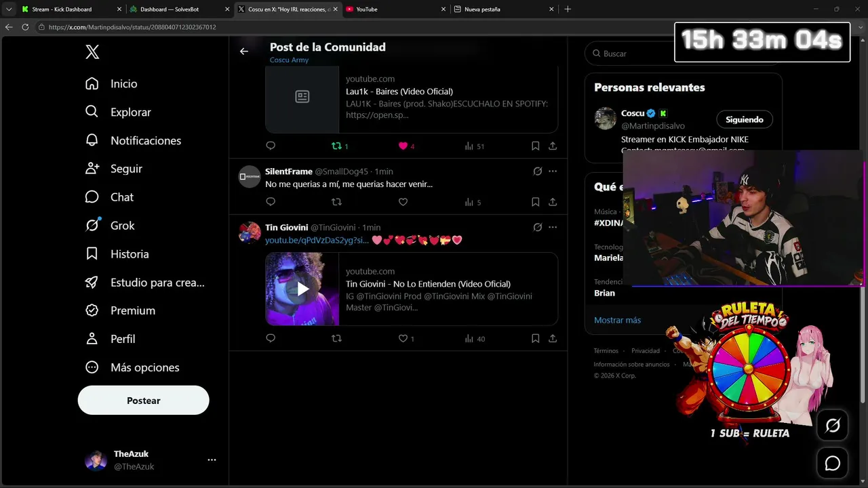Open SilentFrame profile avatar
Image resolution: width=868 pixels, height=488 pixels.
(x=250, y=177)
